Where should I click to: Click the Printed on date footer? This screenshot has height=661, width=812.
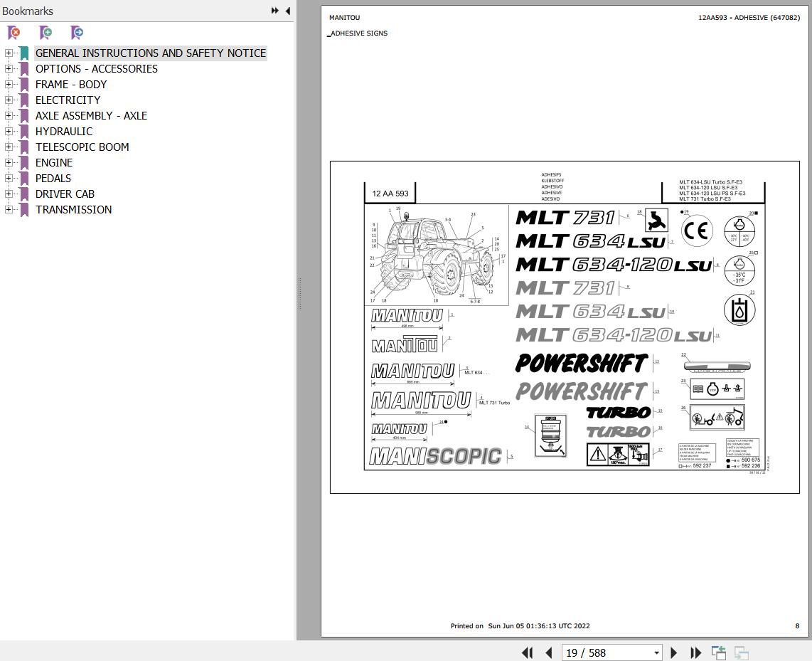(x=520, y=625)
